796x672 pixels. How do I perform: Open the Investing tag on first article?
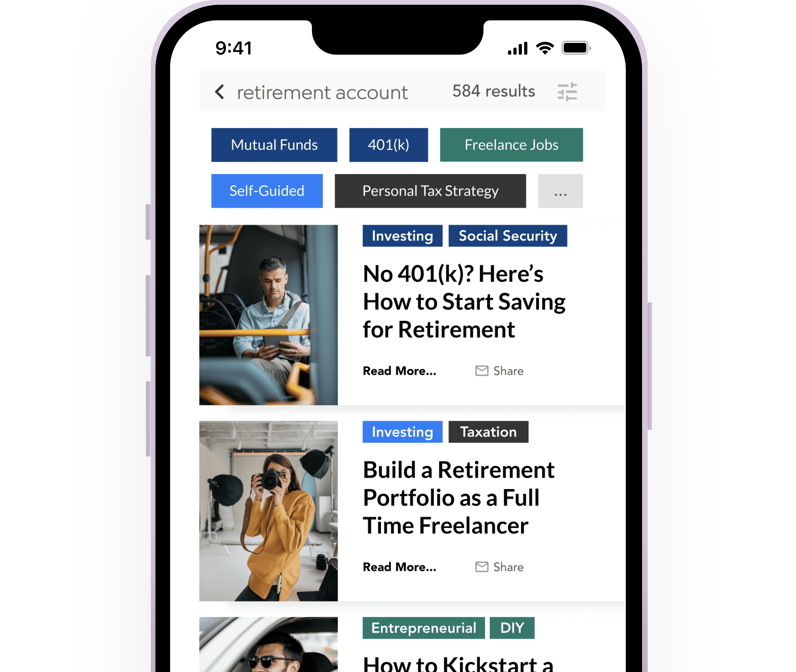(x=400, y=236)
